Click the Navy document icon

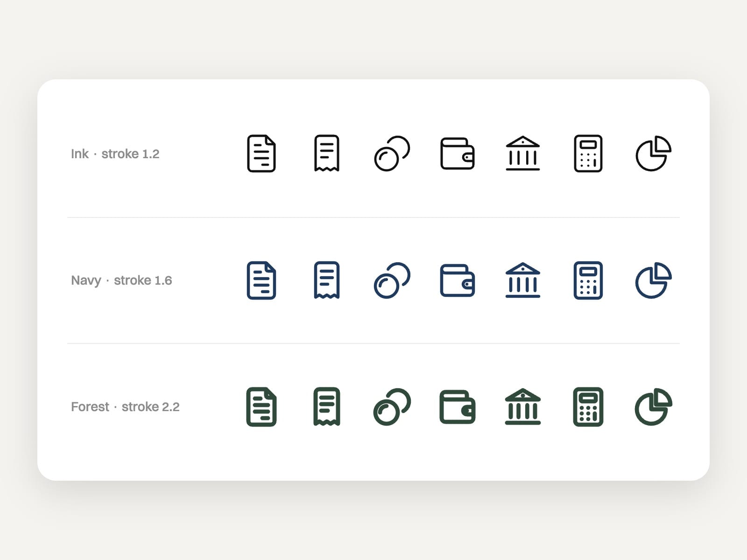(261, 280)
